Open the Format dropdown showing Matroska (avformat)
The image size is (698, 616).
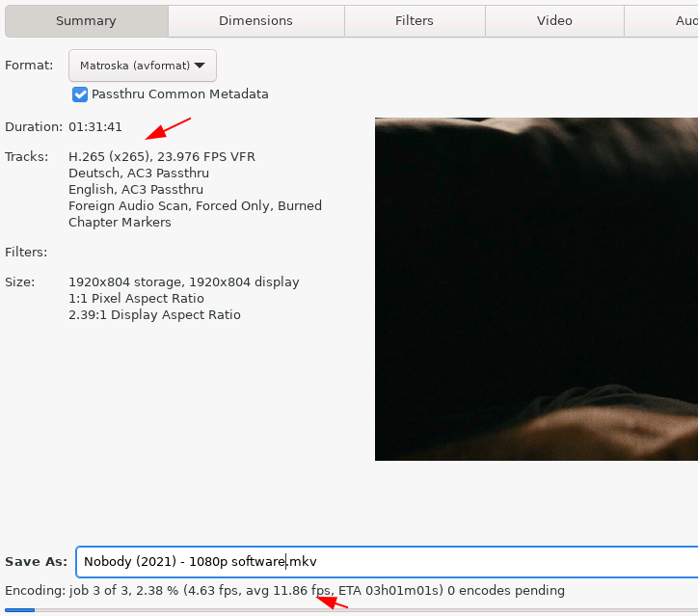click(x=143, y=66)
